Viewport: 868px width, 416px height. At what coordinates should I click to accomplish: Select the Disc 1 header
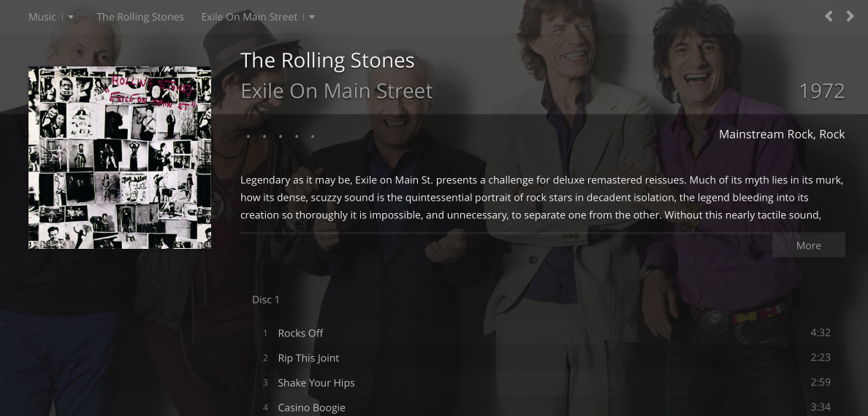pyautogui.click(x=266, y=299)
